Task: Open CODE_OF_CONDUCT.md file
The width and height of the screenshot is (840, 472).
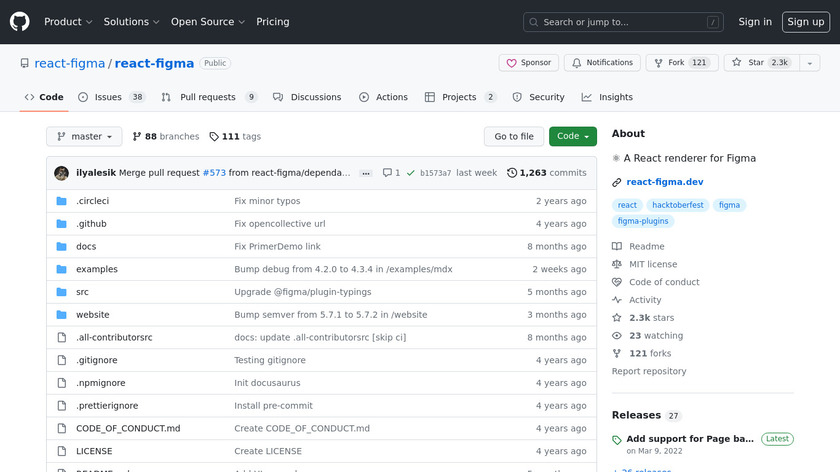Action: click(128, 429)
